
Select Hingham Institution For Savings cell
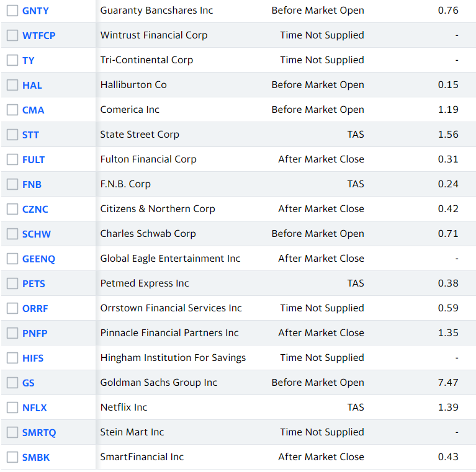click(x=173, y=358)
